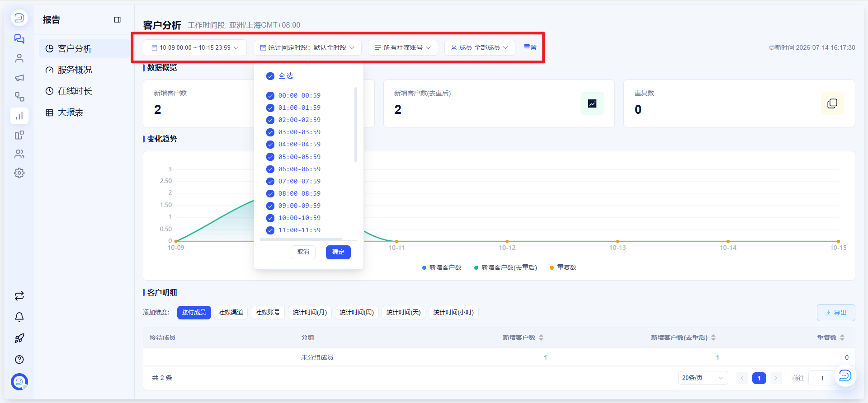The image size is (868, 403).
Task: Open the apps integration icon in sidebar
Action: [19, 135]
